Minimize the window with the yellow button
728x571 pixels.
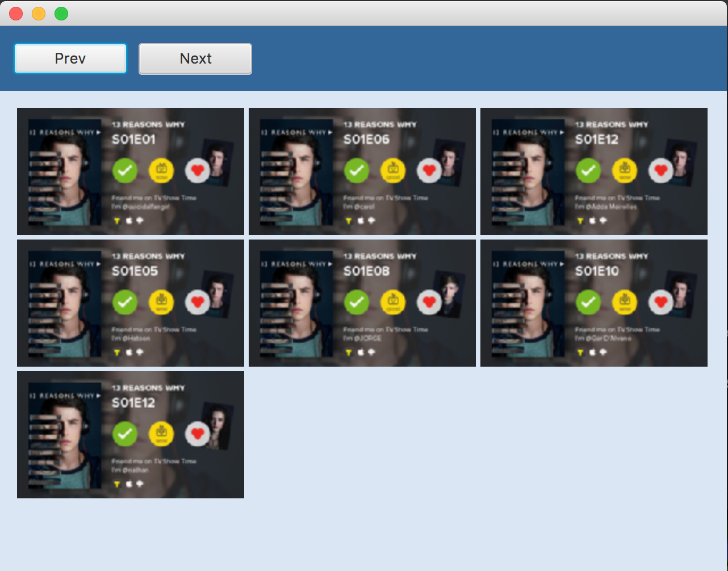(x=39, y=14)
